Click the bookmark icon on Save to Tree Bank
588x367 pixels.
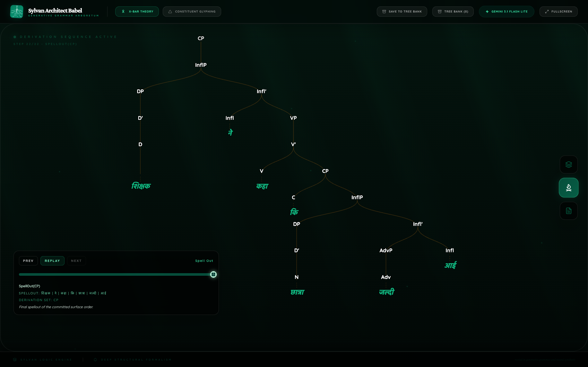click(384, 11)
